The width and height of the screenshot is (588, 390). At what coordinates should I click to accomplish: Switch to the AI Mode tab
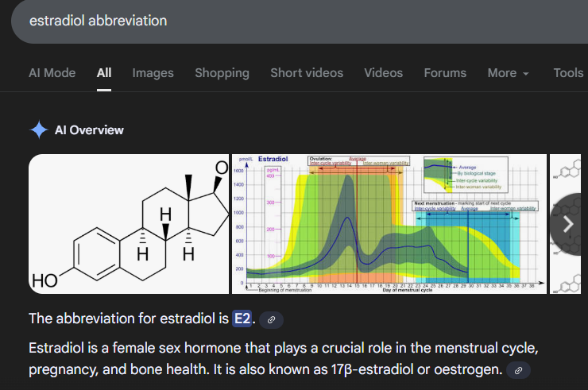click(52, 73)
